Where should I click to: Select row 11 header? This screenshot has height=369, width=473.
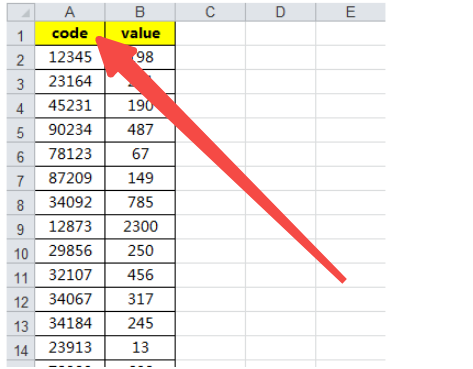coord(21,275)
